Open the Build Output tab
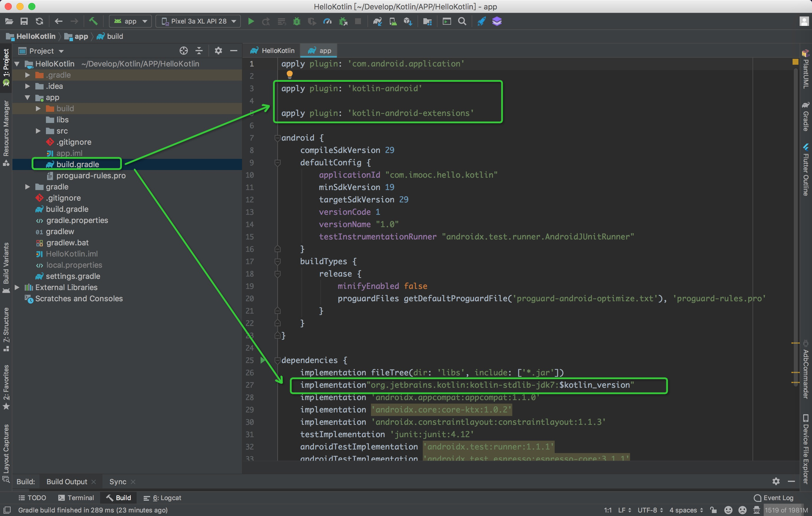 pyautogui.click(x=67, y=482)
